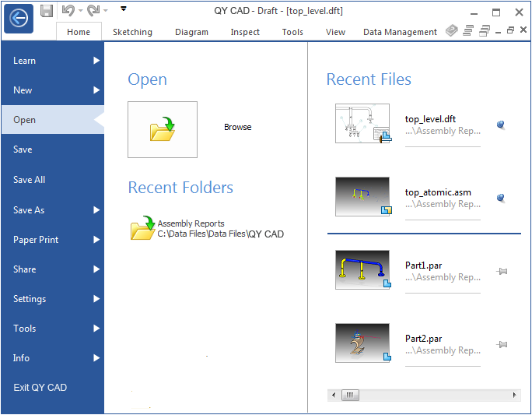Open the Part2.par file thumbnail
This screenshot has height=415, width=532.
click(x=362, y=343)
